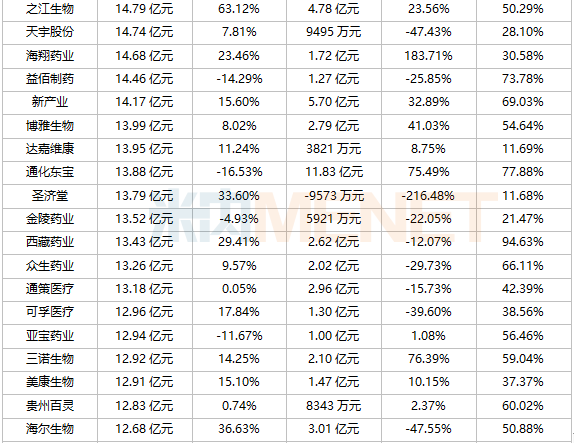Click 达嘉维康 gross margin 11.69%
Screen dimensions: 574x443
click(x=523, y=149)
